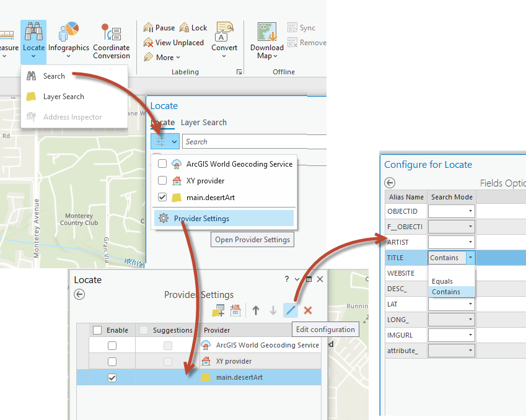Open the Labeling group dialog launcher
This screenshot has width=526, height=420.
point(239,72)
